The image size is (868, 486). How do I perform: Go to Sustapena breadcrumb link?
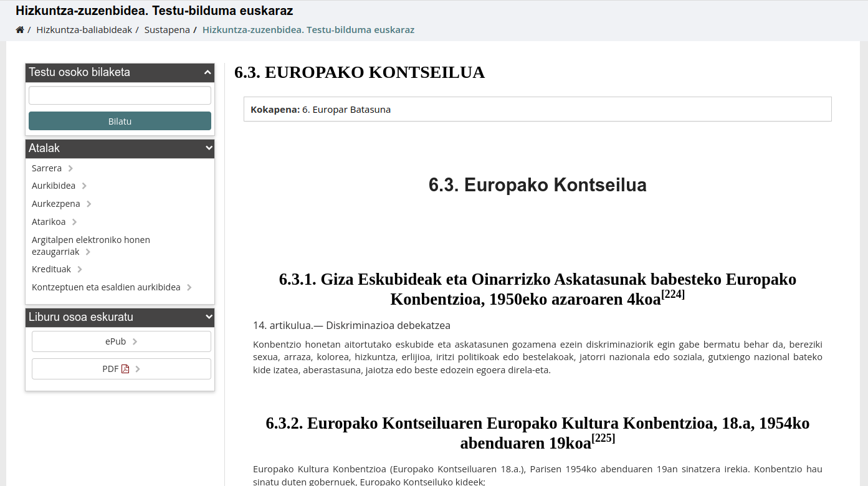[x=167, y=30]
